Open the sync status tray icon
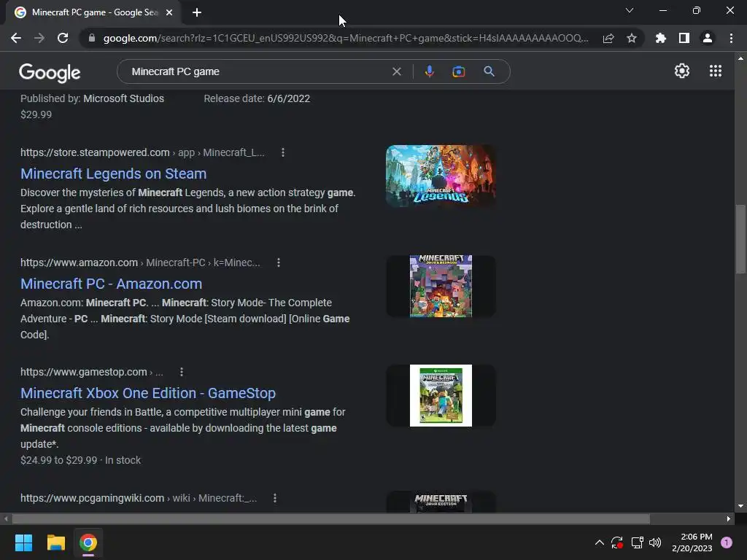 617,542
